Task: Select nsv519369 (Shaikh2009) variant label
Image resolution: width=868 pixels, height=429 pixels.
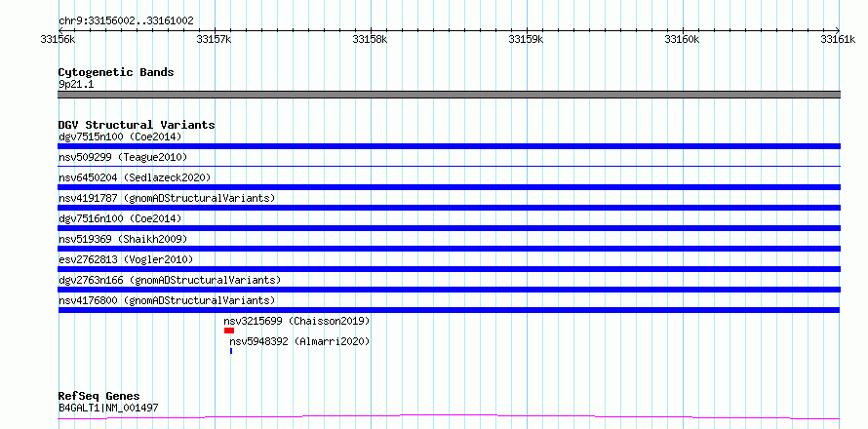Action: [x=123, y=239]
